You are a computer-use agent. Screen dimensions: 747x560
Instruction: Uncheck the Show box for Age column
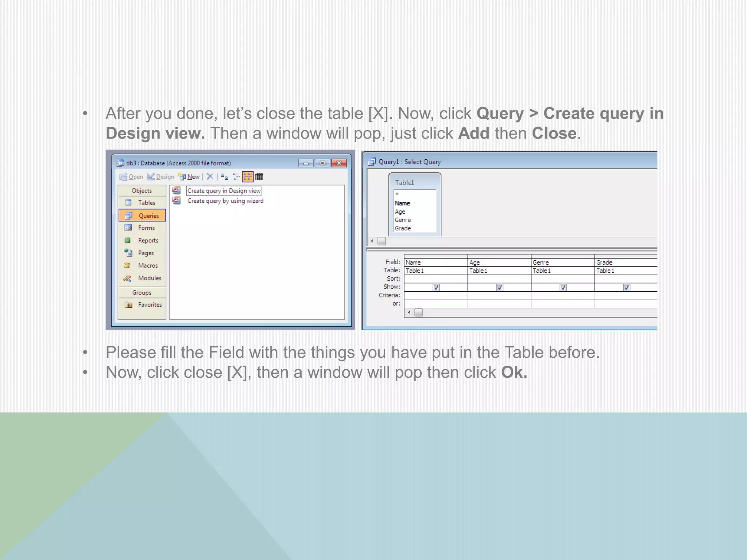click(x=499, y=287)
